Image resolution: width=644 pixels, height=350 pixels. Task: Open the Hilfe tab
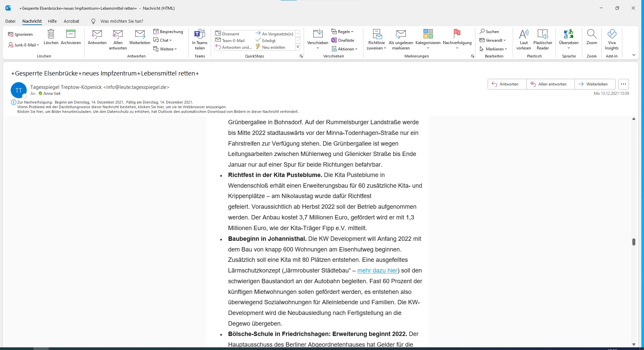[52, 21]
